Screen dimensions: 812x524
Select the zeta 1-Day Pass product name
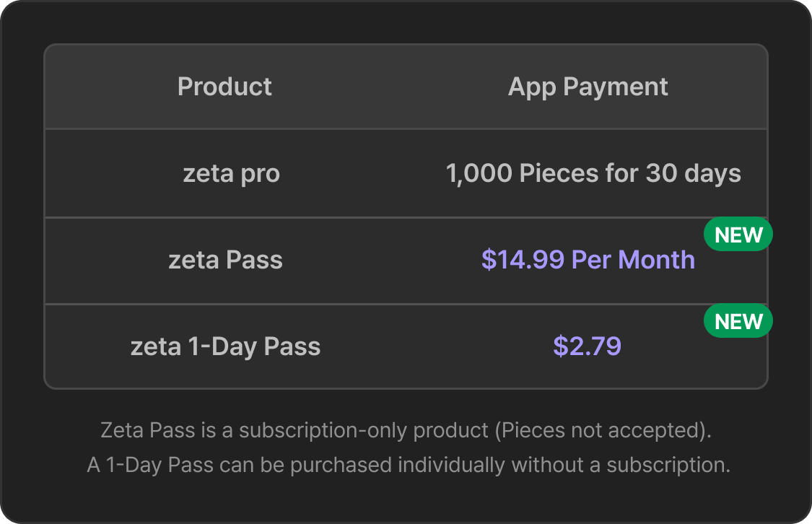pos(225,346)
